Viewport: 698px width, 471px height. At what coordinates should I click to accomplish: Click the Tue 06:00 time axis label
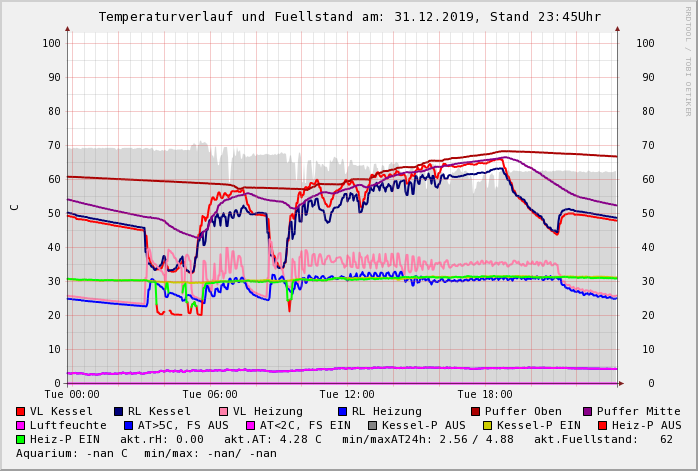[x=210, y=395]
